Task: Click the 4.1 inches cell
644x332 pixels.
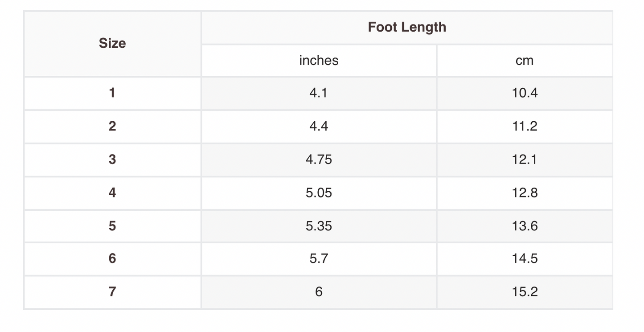Action: tap(319, 93)
